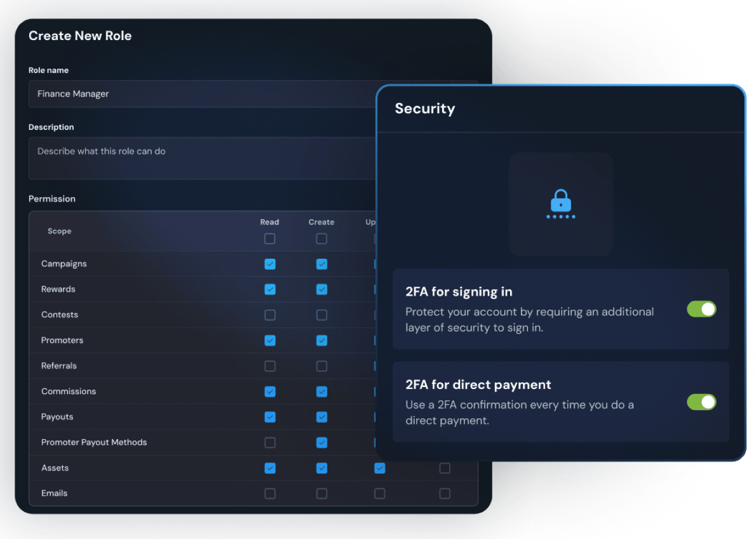Uncheck Create permission for Rewards
The height and width of the screenshot is (539, 756).
pyautogui.click(x=321, y=290)
